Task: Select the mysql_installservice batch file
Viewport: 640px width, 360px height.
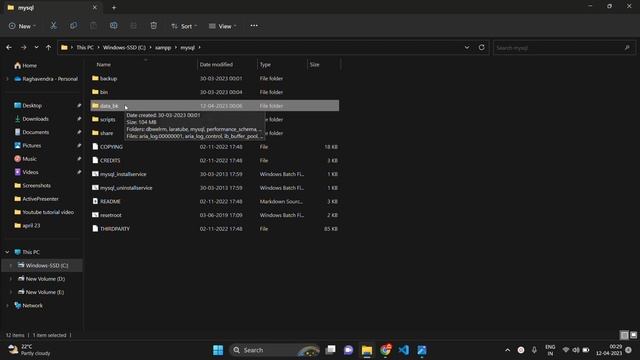Action: pos(215,174)
